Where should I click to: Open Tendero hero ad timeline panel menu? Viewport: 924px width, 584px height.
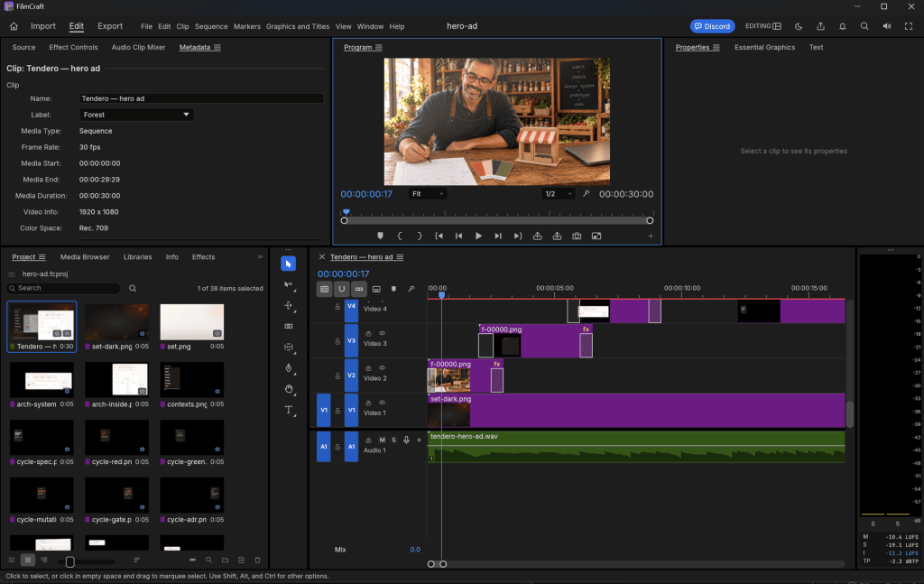point(400,257)
